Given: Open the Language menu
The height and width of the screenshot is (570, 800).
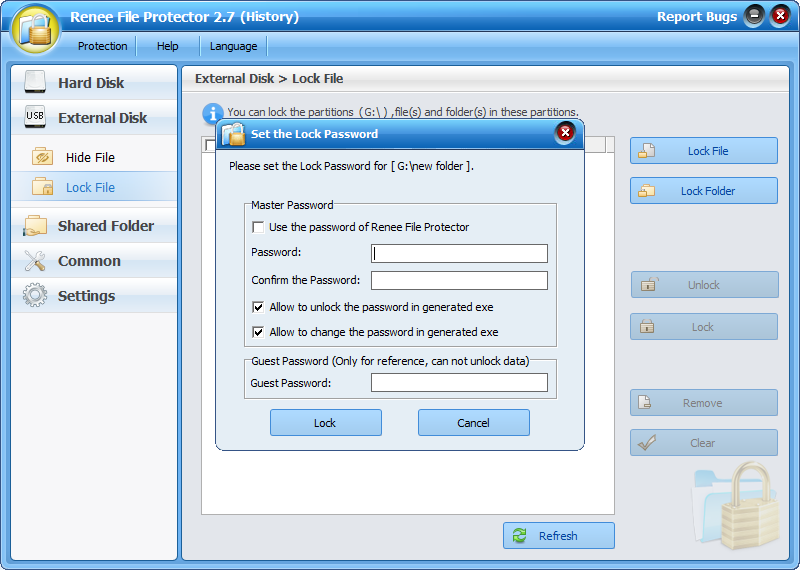Looking at the screenshot, I should click(233, 46).
